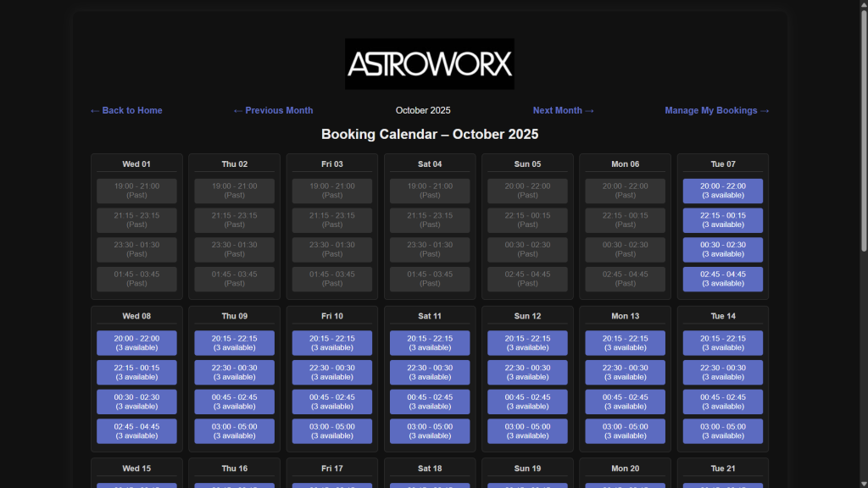Viewport: 868px width, 488px height.
Task: Book Wed 08 slot 20:00 - 22:00
Action: point(136,343)
